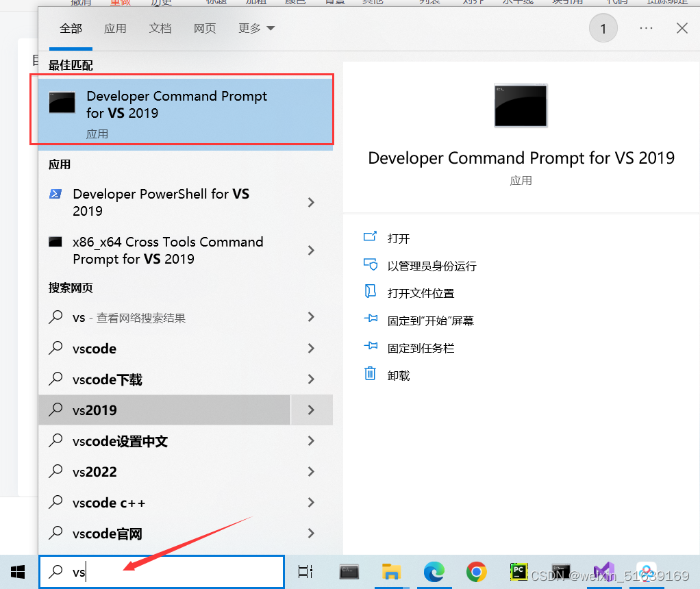Switch to the 应用 tab
The width and height of the screenshot is (700, 589).
click(115, 28)
